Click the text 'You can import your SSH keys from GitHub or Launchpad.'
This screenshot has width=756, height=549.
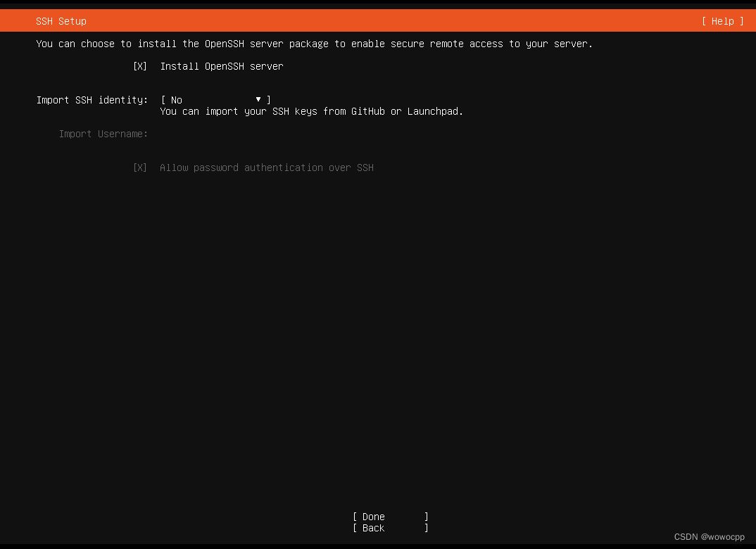pyautogui.click(x=311, y=111)
